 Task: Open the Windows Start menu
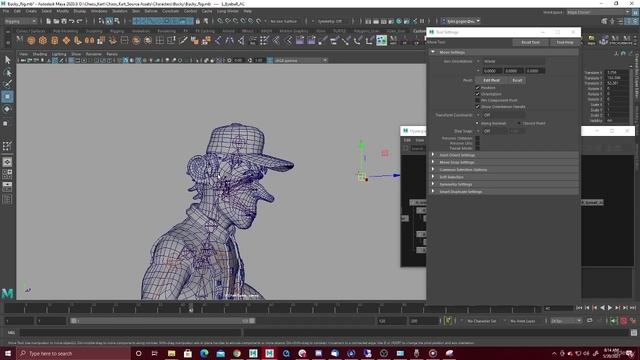[x=8, y=353]
